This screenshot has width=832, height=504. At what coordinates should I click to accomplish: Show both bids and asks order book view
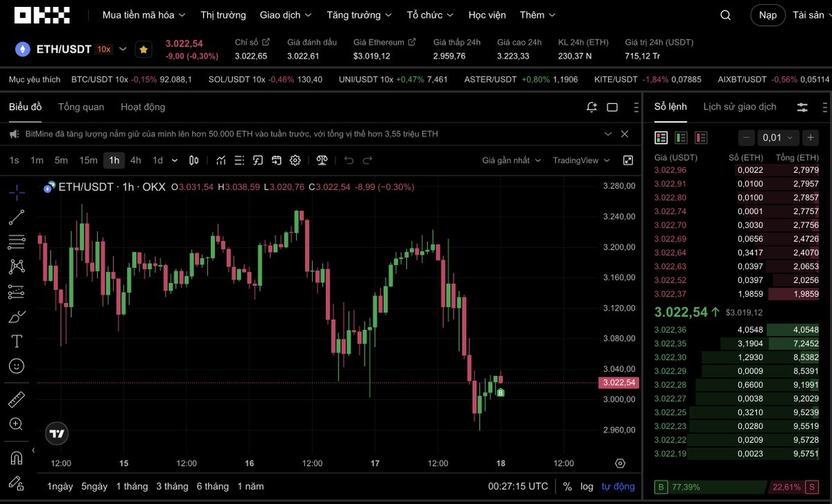(x=661, y=137)
